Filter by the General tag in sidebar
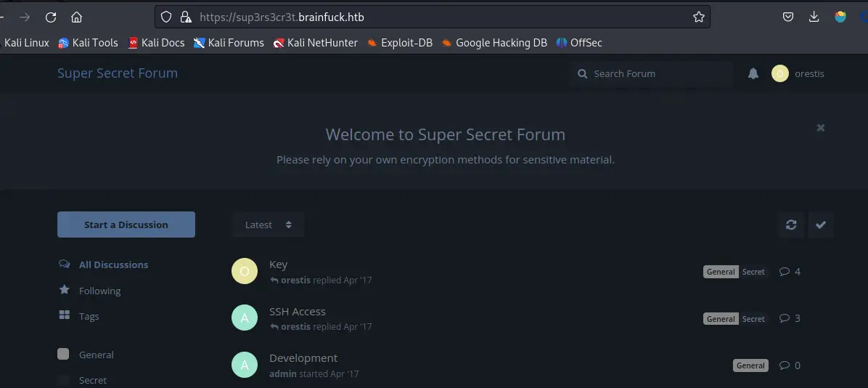Viewport: 868px width, 388px height. point(86,355)
